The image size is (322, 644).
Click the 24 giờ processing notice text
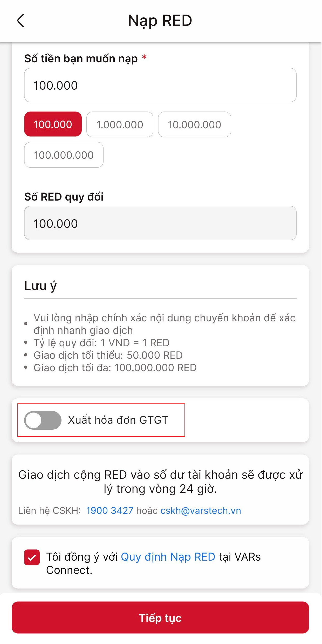point(160,482)
